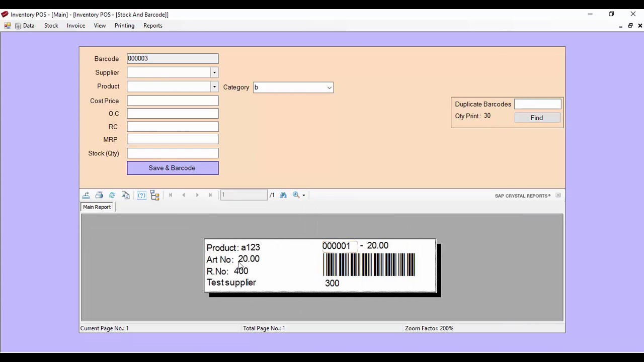Open the Category combo box
This screenshot has height=362, width=644.
293,87
